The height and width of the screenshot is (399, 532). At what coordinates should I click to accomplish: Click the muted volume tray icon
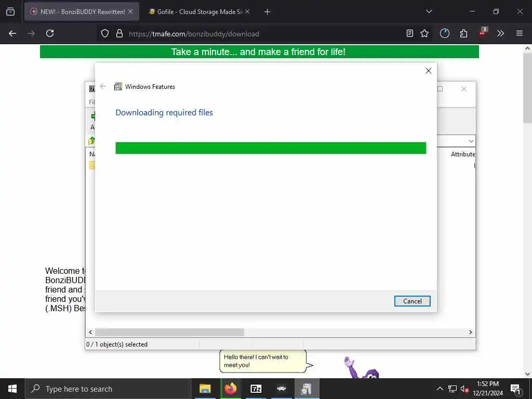coord(464,389)
